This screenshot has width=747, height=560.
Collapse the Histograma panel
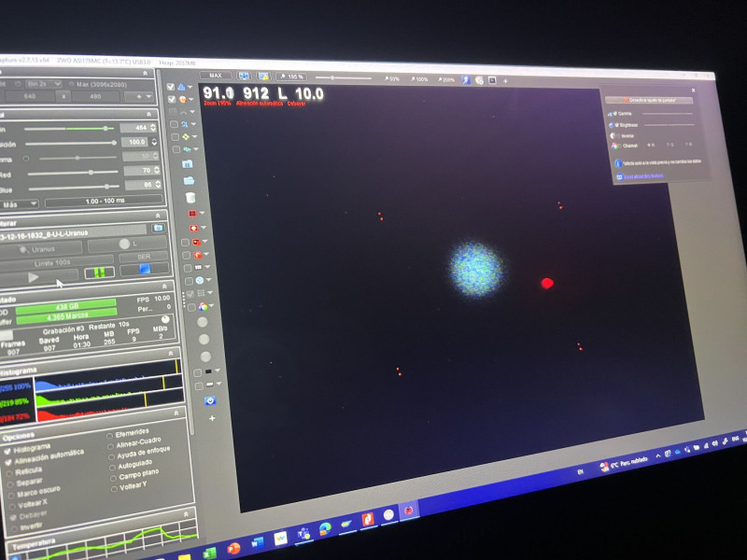(x=171, y=354)
